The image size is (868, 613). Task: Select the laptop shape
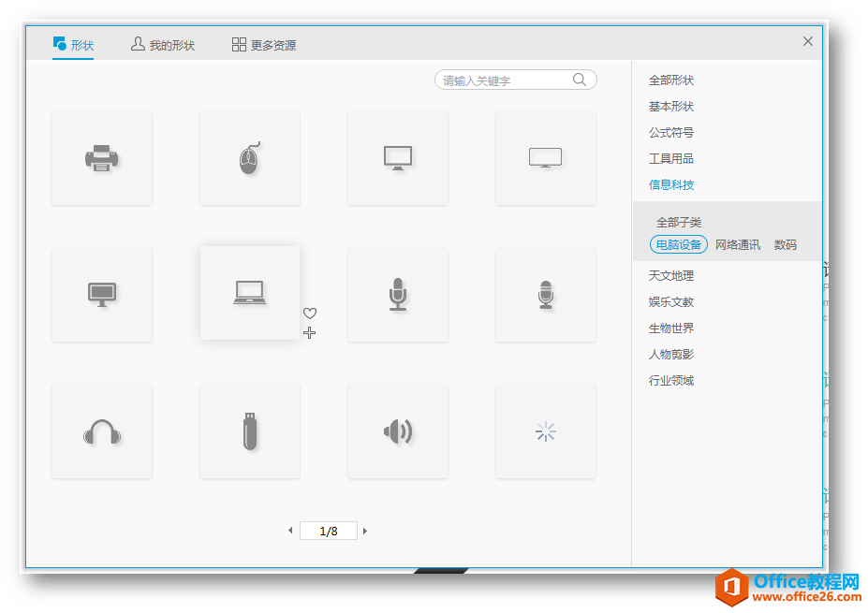click(249, 294)
